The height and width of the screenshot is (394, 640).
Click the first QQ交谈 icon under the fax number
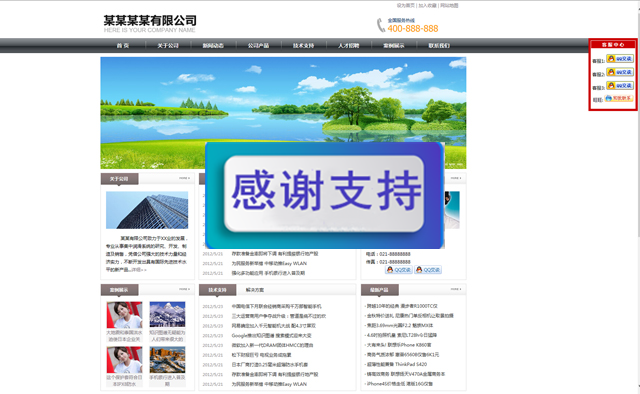coord(398,270)
